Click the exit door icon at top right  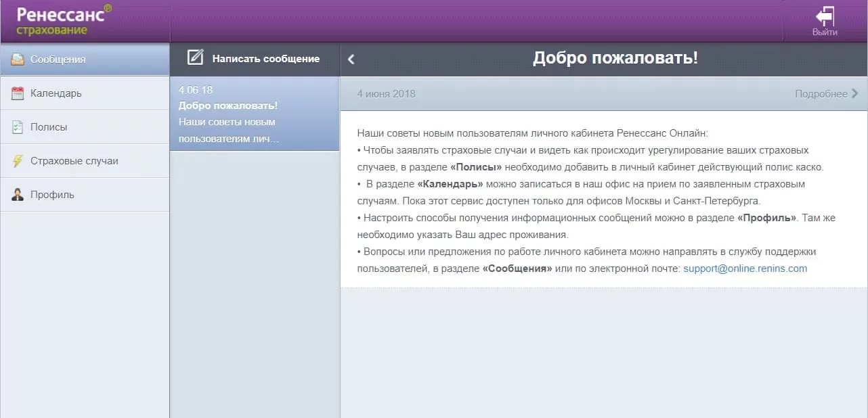824,16
